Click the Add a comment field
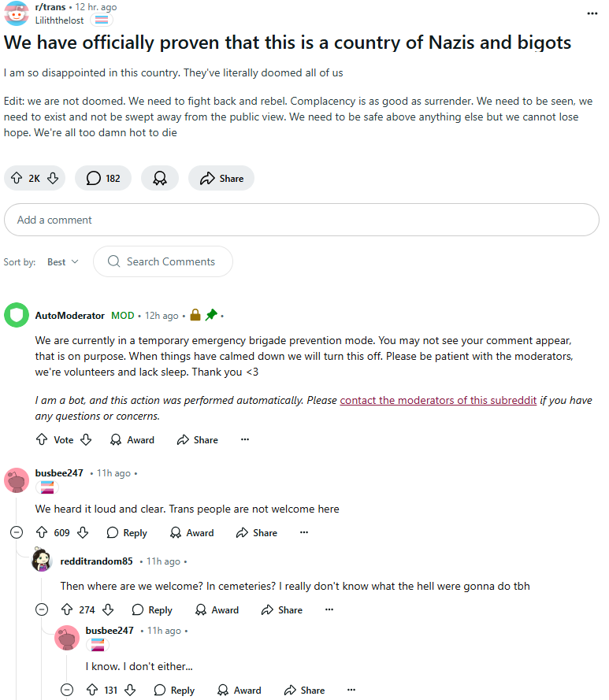 (302, 220)
